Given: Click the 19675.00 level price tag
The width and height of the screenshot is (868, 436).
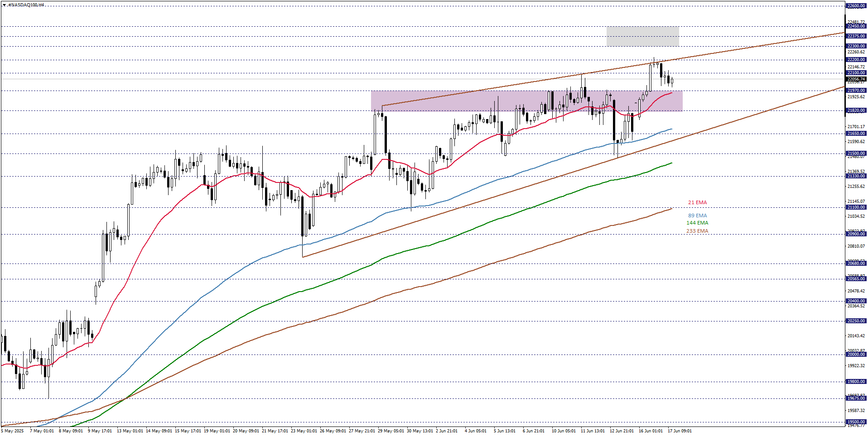Looking at the screenshot, I should [856, 398].
